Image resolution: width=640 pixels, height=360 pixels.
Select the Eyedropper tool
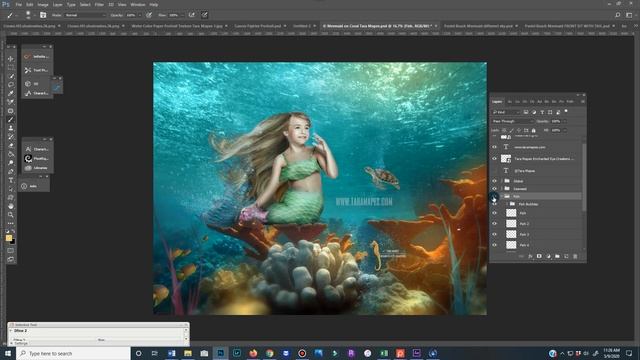(11, 93)
